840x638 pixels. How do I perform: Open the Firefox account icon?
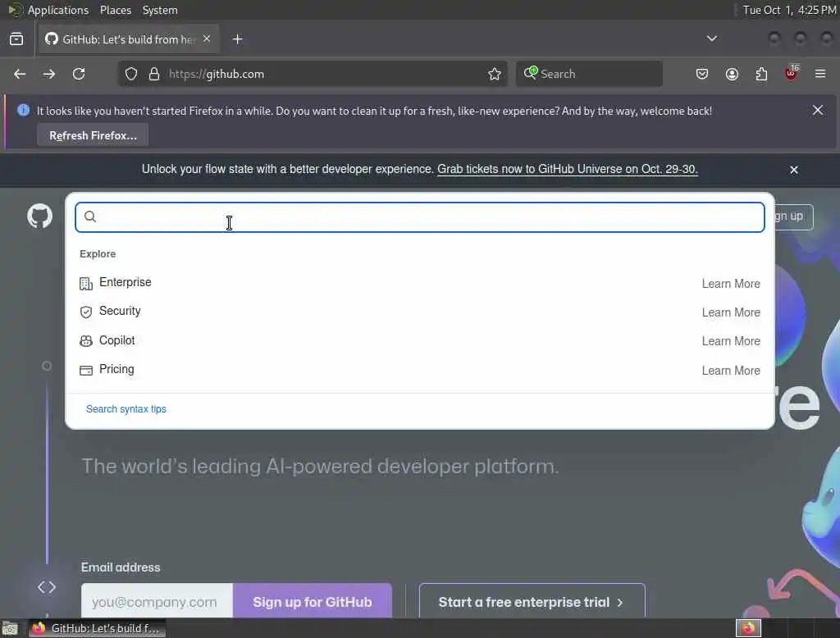tap(732, 74)
